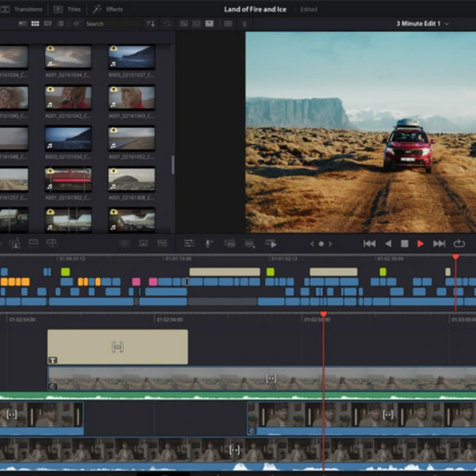The image size is (476, 476).
Task: Switch media pool to list view
Action: (x=61, y=23)
